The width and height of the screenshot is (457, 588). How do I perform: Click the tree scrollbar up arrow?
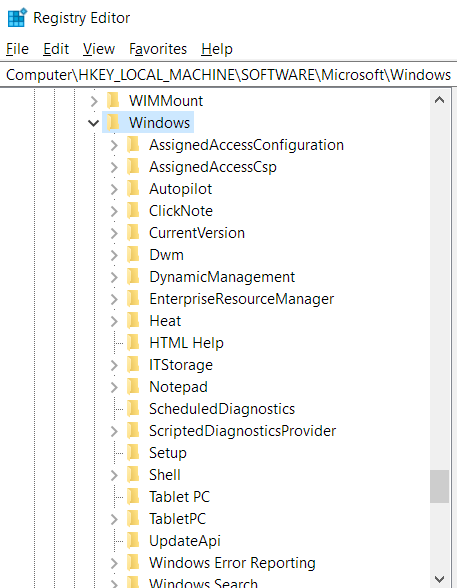pyautogui.click(x=439, y=100)
